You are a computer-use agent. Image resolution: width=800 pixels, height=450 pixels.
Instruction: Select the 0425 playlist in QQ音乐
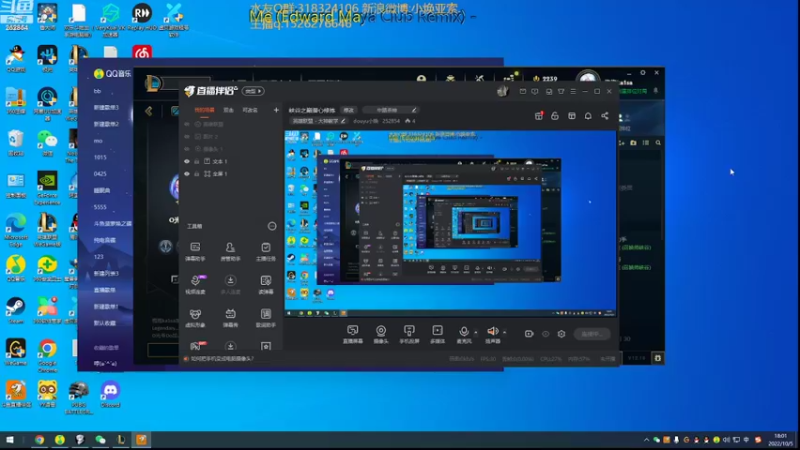pos(100,174)
